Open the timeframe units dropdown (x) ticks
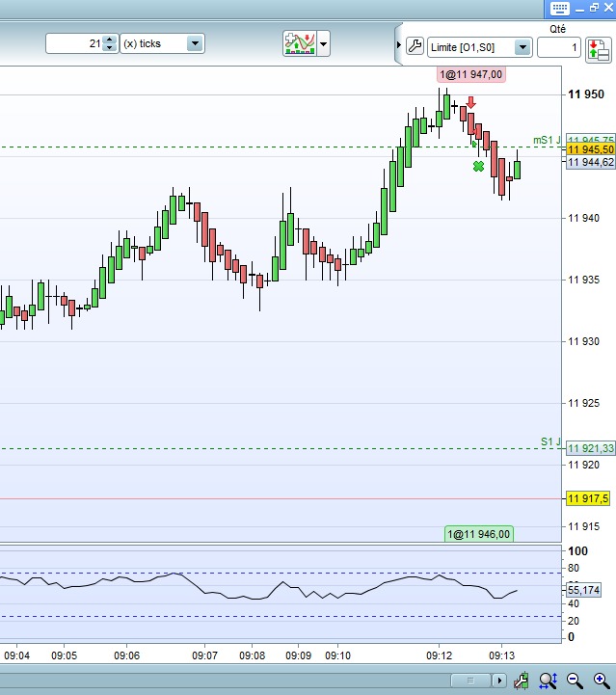Screen dimensions: 616x695 point(162,43)
